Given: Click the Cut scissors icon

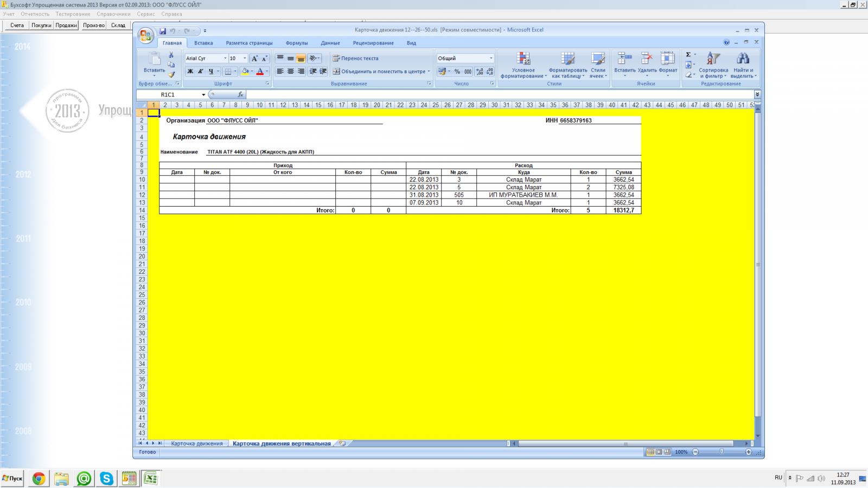Looking at the screenshot, I should coord(171,55).
